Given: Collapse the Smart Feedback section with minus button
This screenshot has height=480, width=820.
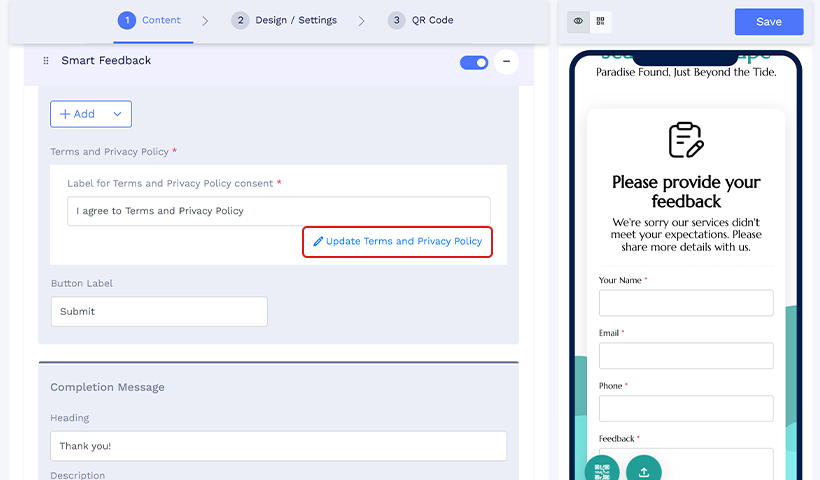Looking at the screenshot, I should tap(506, 62).
